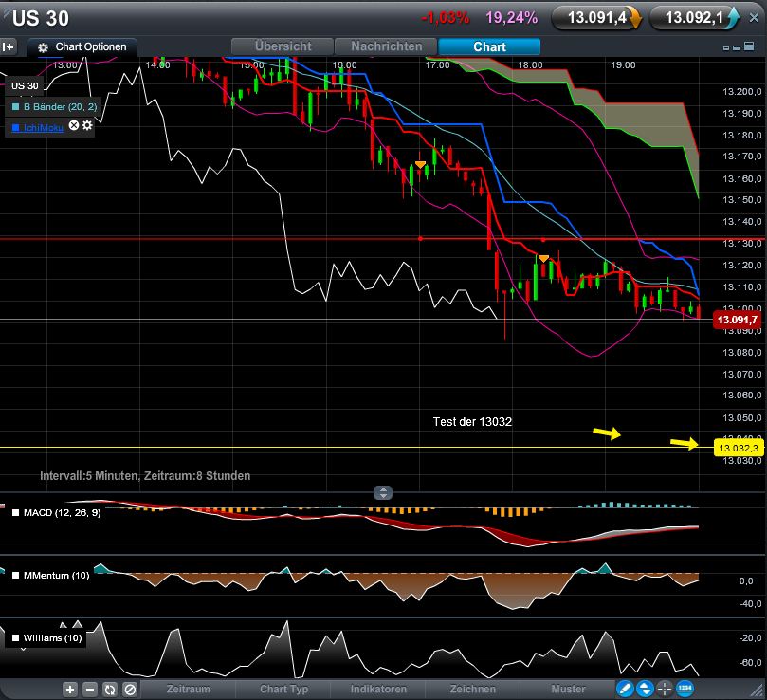Screen dimensions: 767x700
Task: Click the crosshair cursor icon
Action: [x=665, y=690]
